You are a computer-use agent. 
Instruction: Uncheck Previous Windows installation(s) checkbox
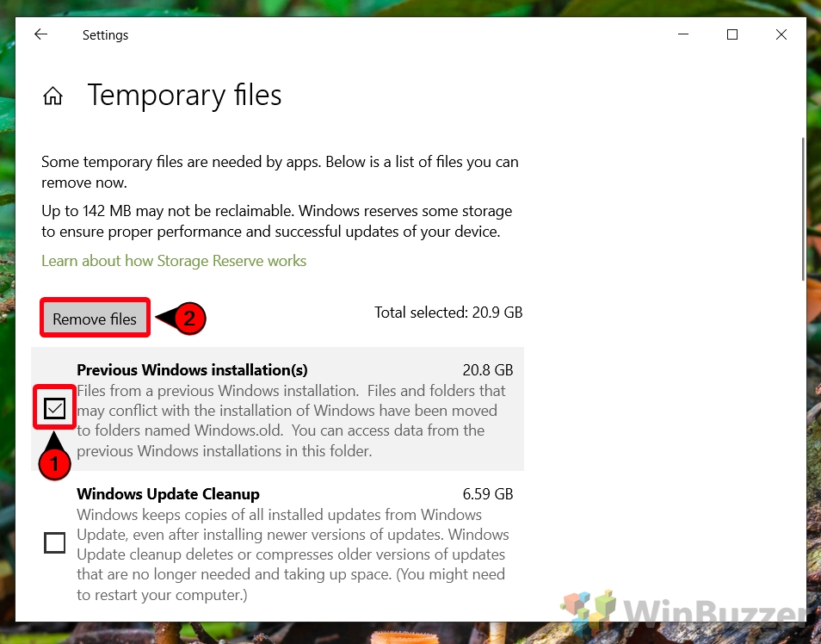click(54, 408)
